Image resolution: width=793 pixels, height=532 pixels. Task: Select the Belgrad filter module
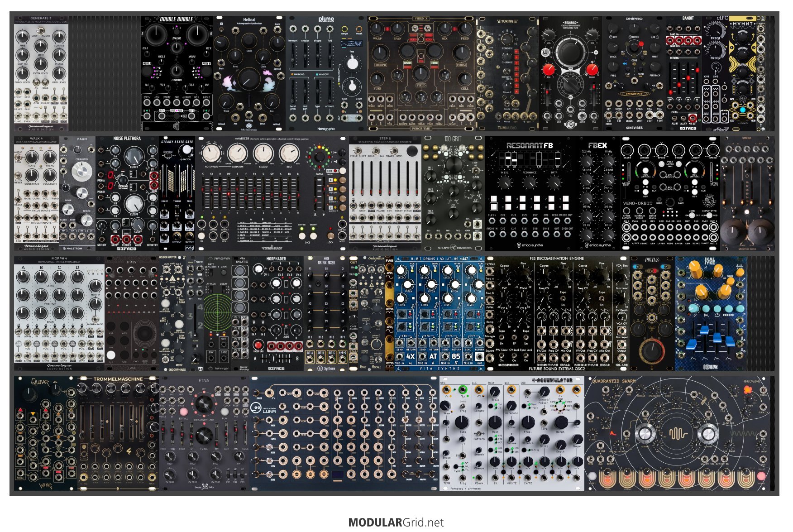571,73
